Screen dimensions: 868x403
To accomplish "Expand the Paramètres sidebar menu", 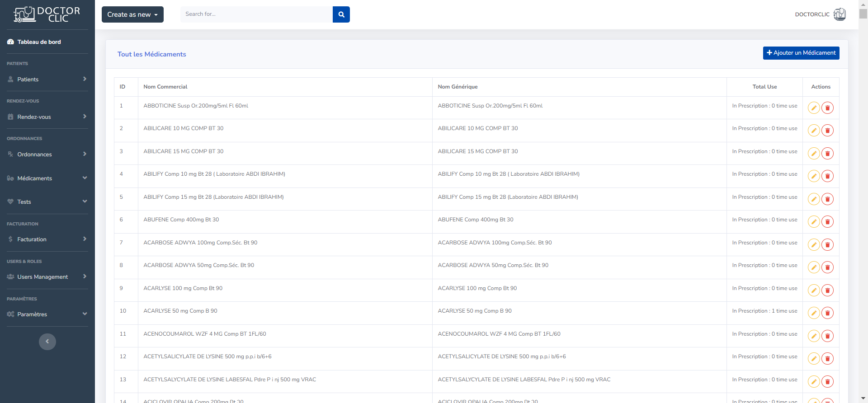I will tap(47, 314).
